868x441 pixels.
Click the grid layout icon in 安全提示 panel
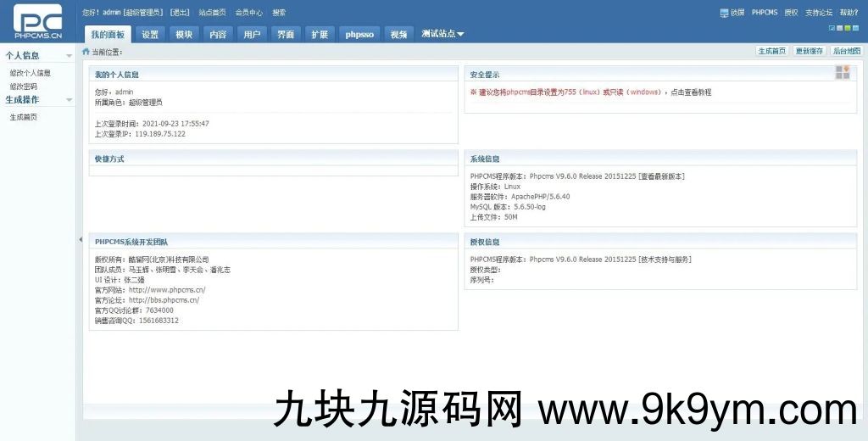tap(842, 72)
